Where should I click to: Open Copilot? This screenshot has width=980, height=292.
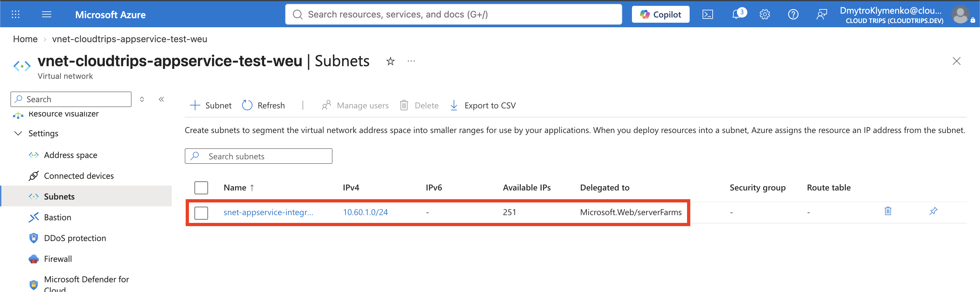coord(660,15)
